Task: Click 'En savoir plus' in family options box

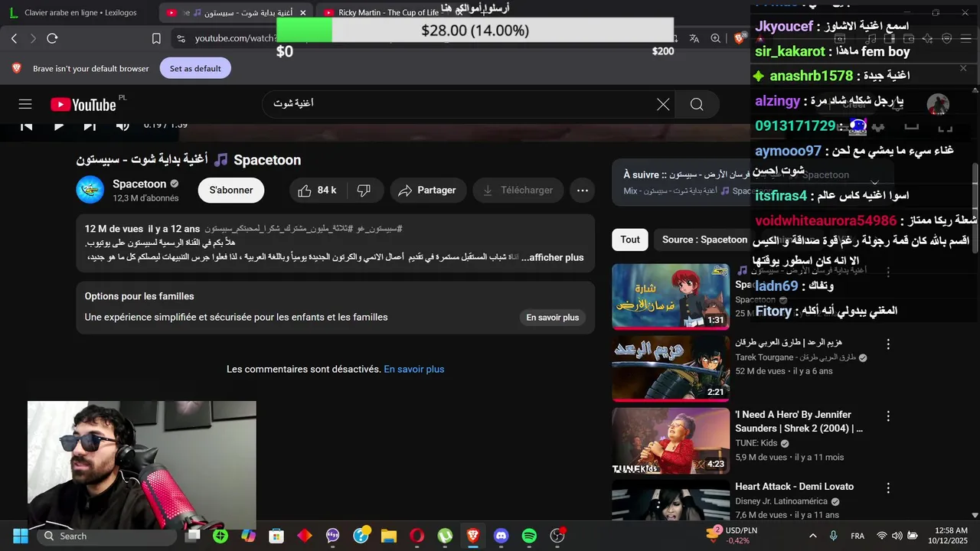Action: (553, 318)
